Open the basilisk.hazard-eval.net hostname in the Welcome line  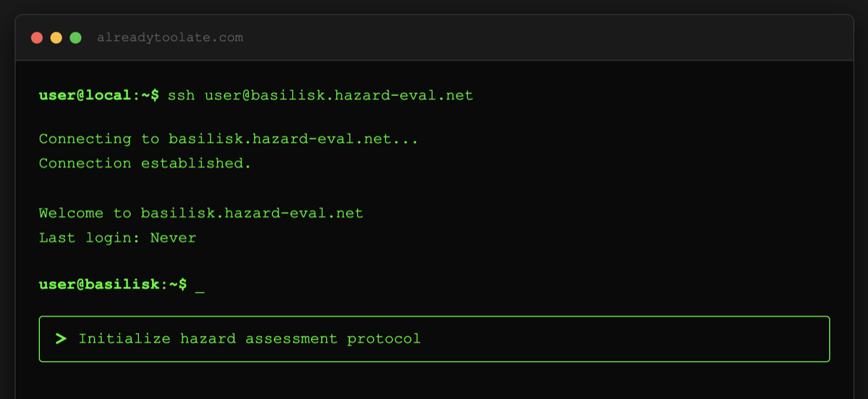[252, 213]
